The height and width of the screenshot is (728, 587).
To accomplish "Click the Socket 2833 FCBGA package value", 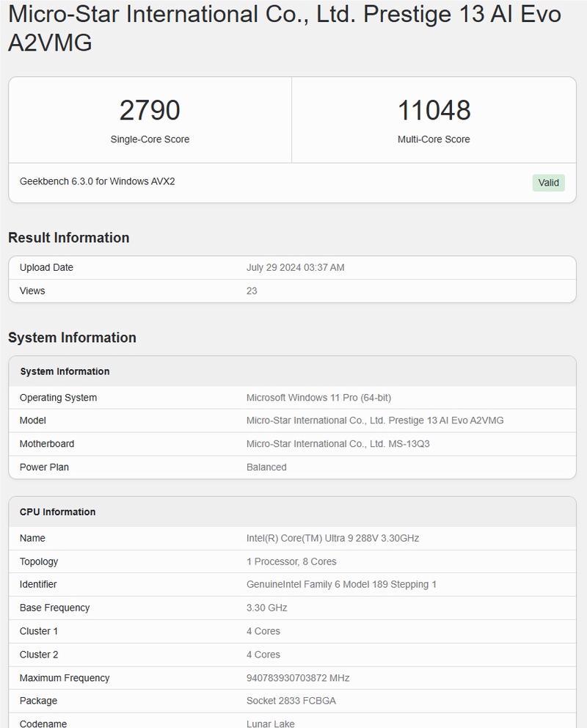I will (291, 701).
